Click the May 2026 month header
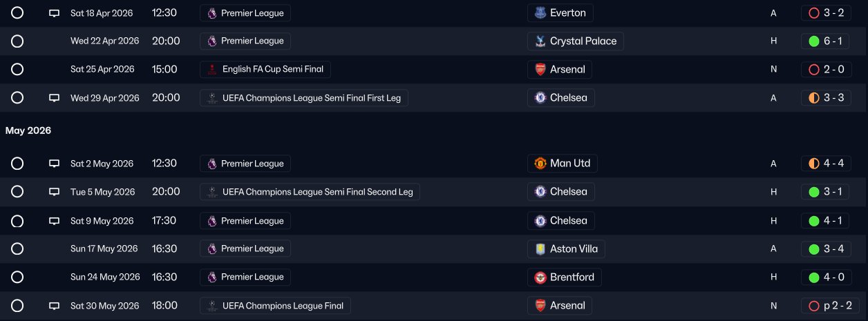868x321 pixels. [x=28, y=130]
